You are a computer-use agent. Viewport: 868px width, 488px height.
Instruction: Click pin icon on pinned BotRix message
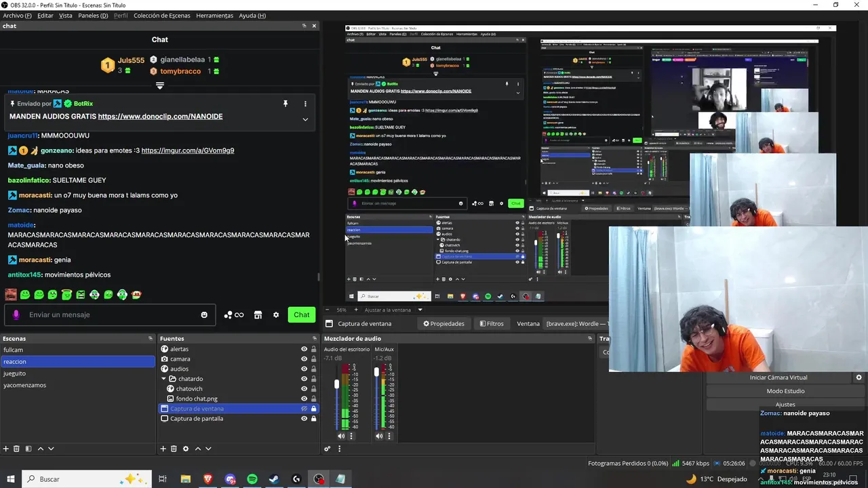point(285,104)
